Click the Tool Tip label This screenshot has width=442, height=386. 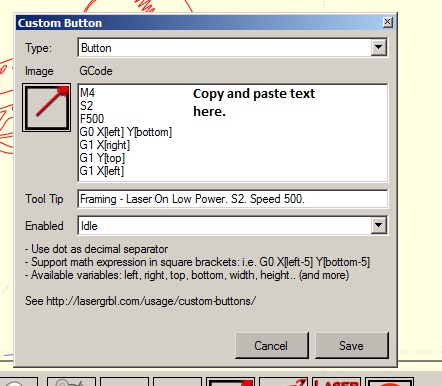tap(44, 199)
